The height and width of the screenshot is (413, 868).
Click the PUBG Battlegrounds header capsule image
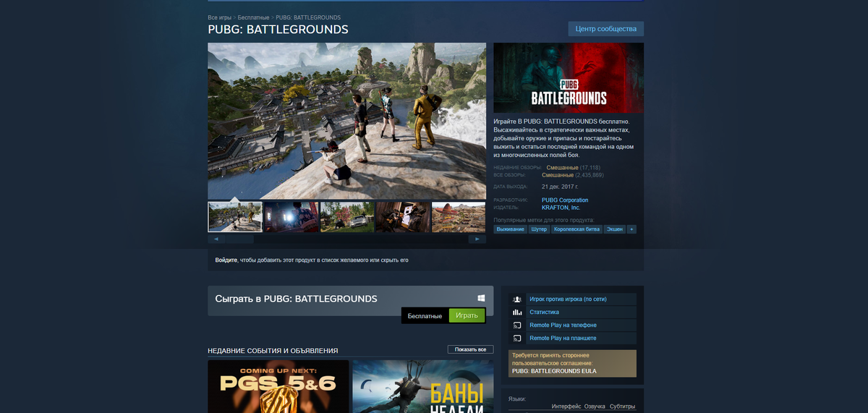click(569, 78)
